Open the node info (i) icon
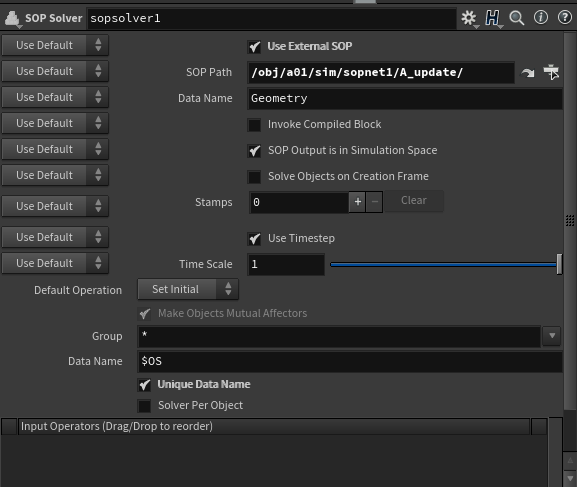The height and width of the screenshot is (487, 577). coord(541,17)
